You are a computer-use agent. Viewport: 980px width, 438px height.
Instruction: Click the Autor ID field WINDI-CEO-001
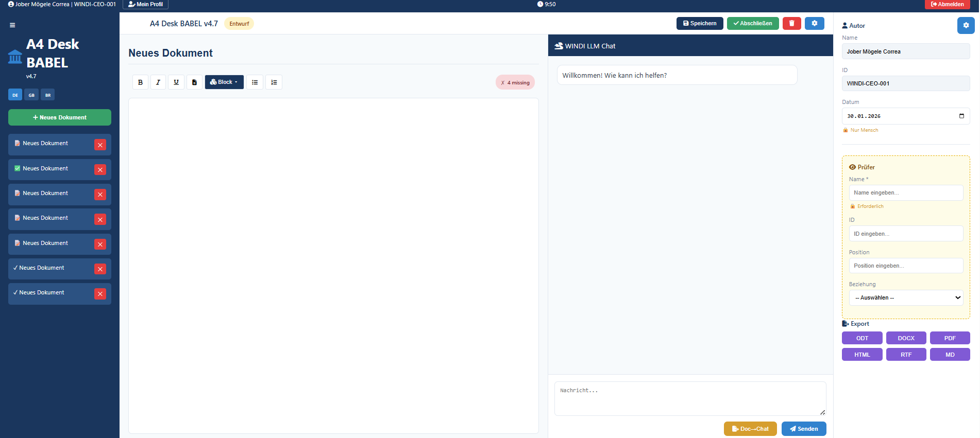[x=906, y=83]
